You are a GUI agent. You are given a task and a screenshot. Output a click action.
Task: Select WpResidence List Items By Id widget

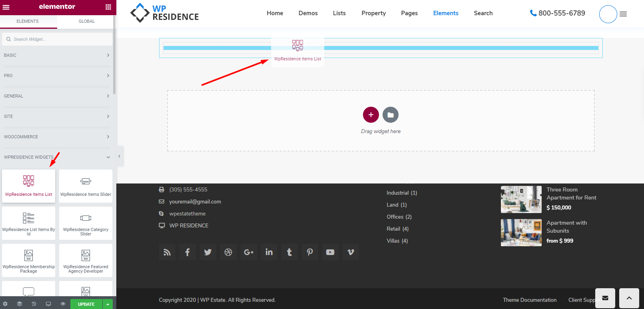tap(29, 223)
